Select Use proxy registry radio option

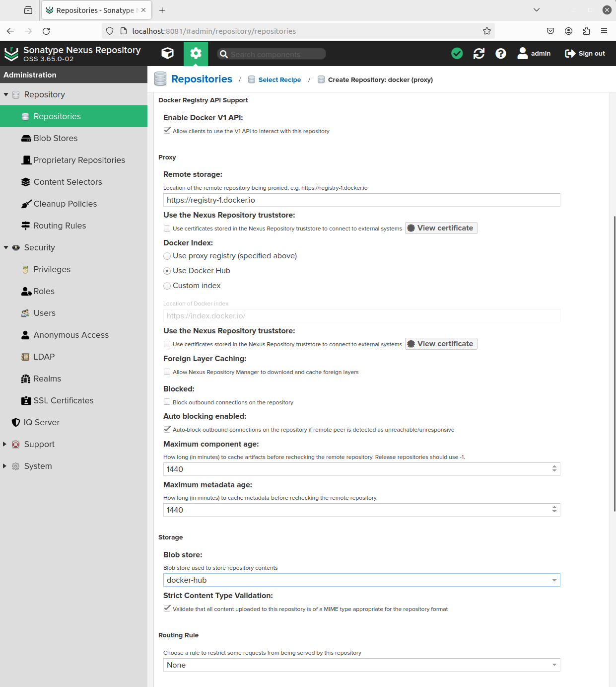tap(167, 256)
